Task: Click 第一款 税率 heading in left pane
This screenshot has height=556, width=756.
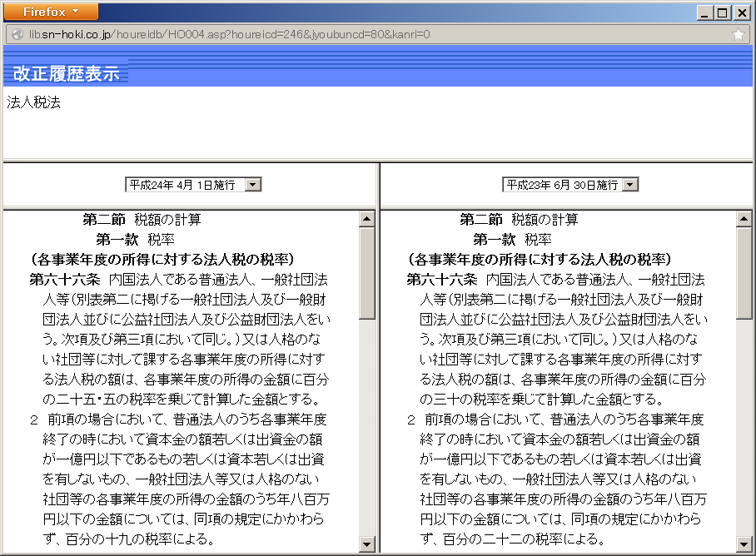Action: [135, 240]
